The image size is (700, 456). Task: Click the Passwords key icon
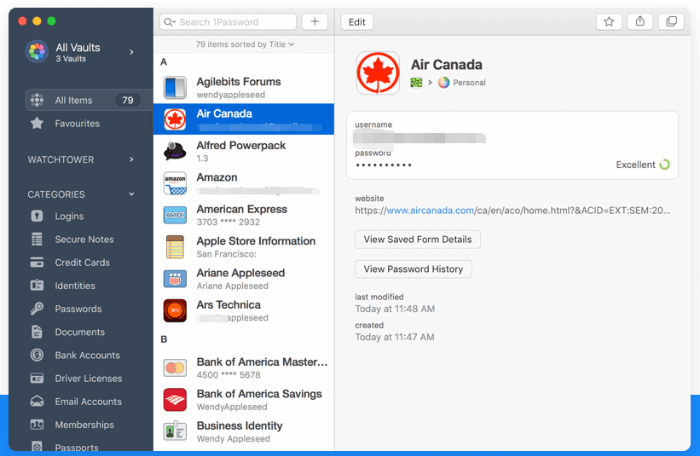[37, 309]
